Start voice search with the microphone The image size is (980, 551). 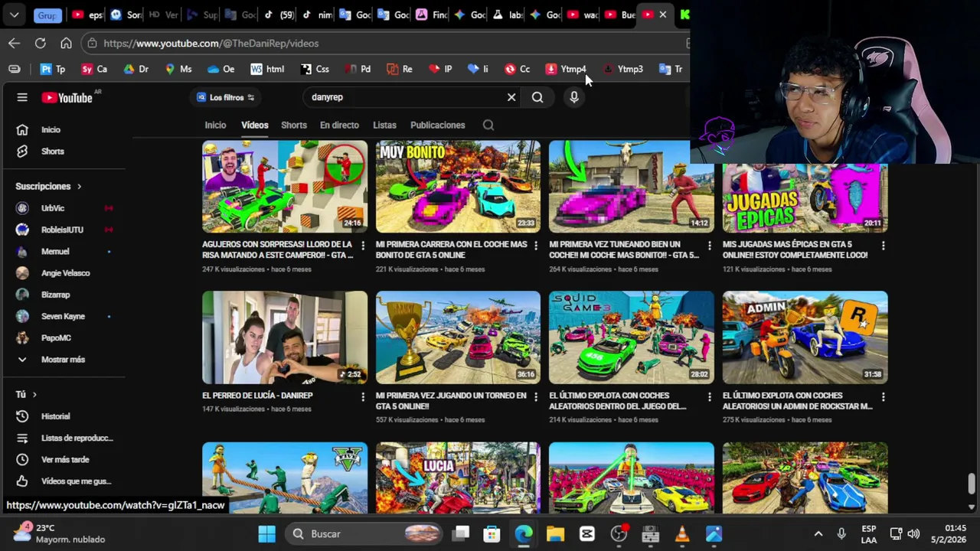click(x=573, y=97)
